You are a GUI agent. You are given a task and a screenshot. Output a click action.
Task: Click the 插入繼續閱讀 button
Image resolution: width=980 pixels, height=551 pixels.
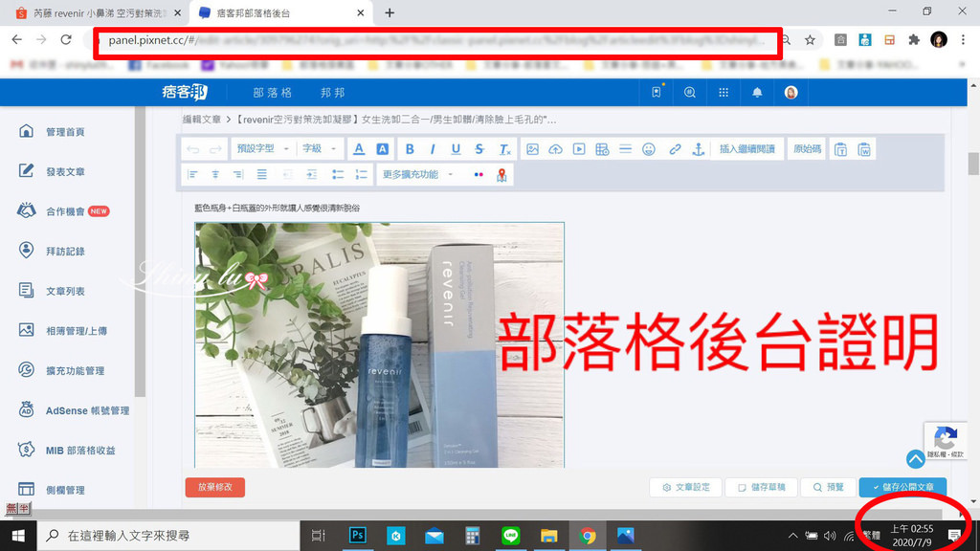point(746,149)
